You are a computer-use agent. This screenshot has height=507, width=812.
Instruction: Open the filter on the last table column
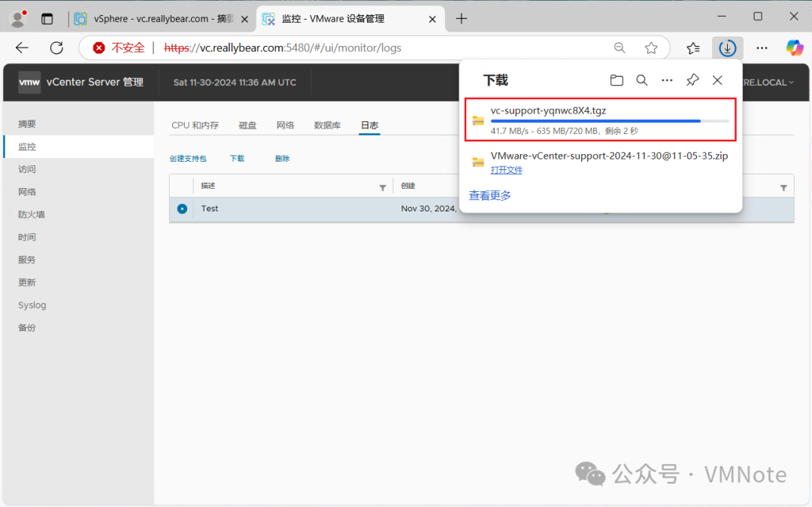point(783,188)
